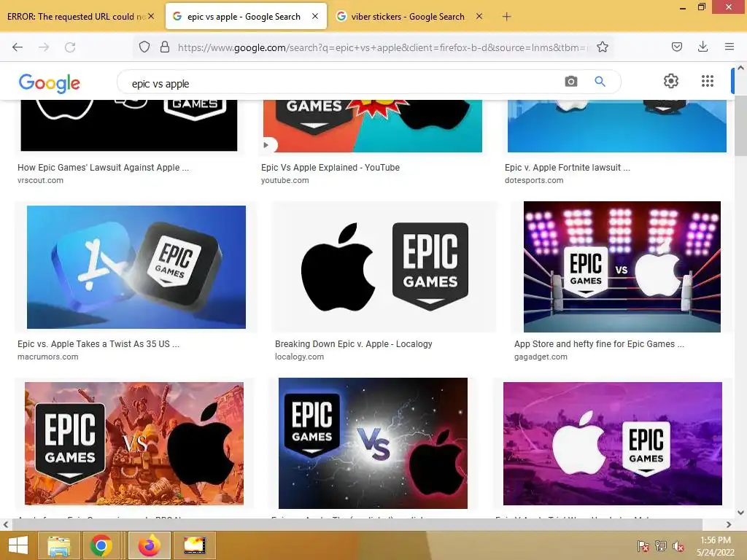This screenshot has width=747, height=560.
Task: Open How Epic Games' Lawsuit Against Apple
Action: click(104, 168)
